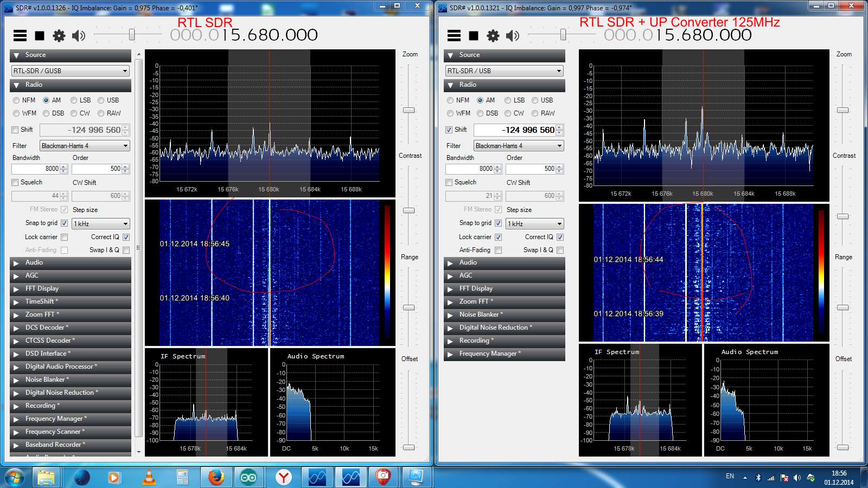Toggle Snap to grid in left window
This screenshot has width=868, height=488.
(64, 223)
